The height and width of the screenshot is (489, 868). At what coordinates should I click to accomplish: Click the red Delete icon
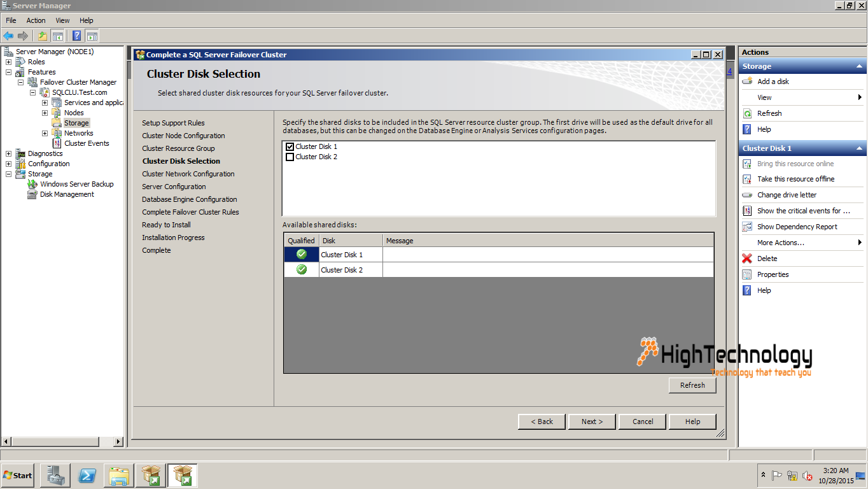coord(747,259)
